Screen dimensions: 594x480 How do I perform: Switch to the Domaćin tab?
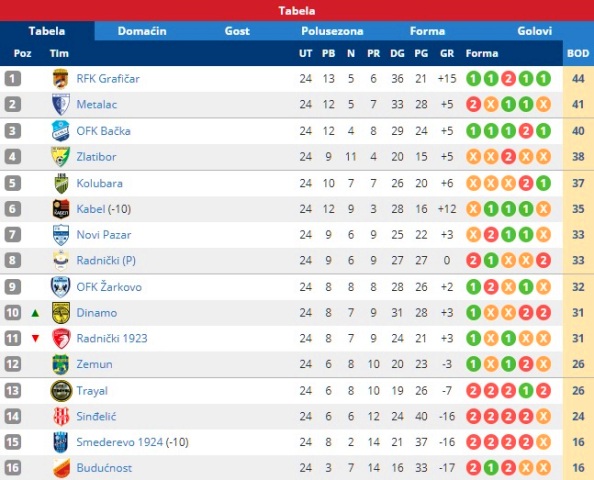(142, 31)
